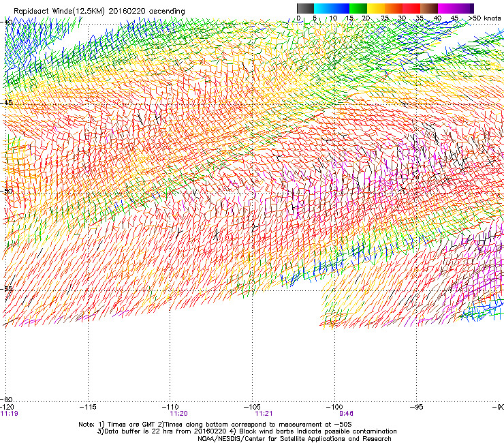Click the -115 longitude axis label
This screenshot has height=443, width=504.
pos(88,407)
